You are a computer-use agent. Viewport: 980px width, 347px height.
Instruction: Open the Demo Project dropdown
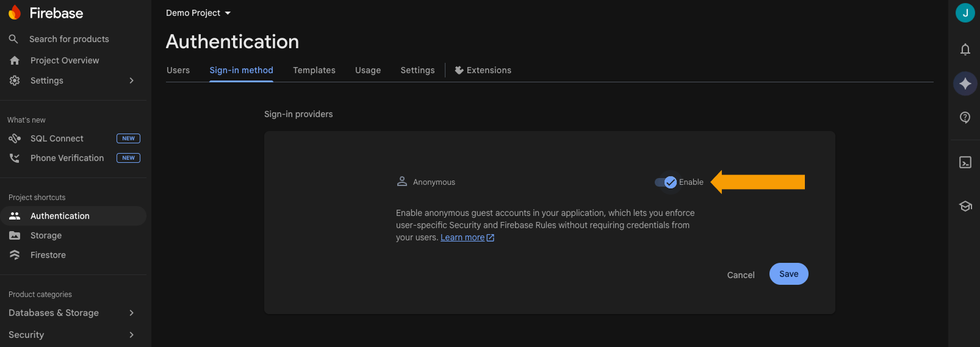pos(198,13)
